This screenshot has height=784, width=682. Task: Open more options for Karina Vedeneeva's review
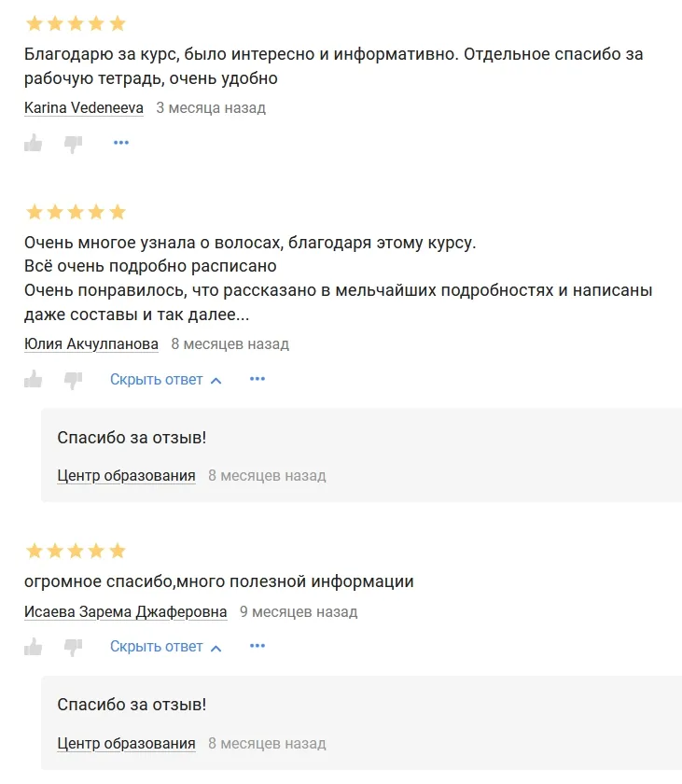[x=121, y=143]
